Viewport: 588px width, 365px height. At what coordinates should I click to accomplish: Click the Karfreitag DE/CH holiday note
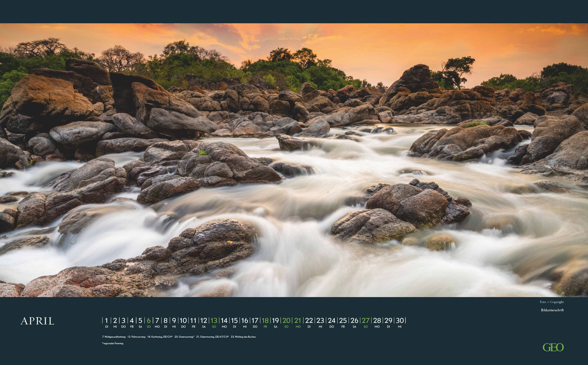[160, 337]
